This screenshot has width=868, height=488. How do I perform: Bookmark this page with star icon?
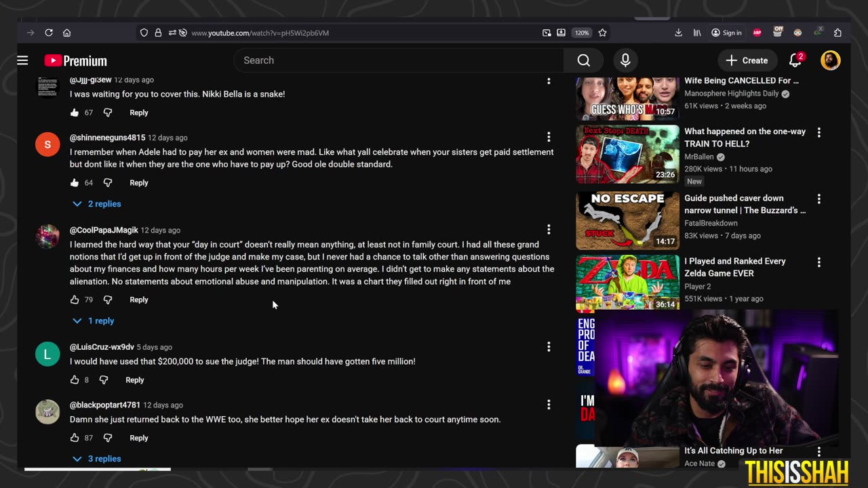602,33
